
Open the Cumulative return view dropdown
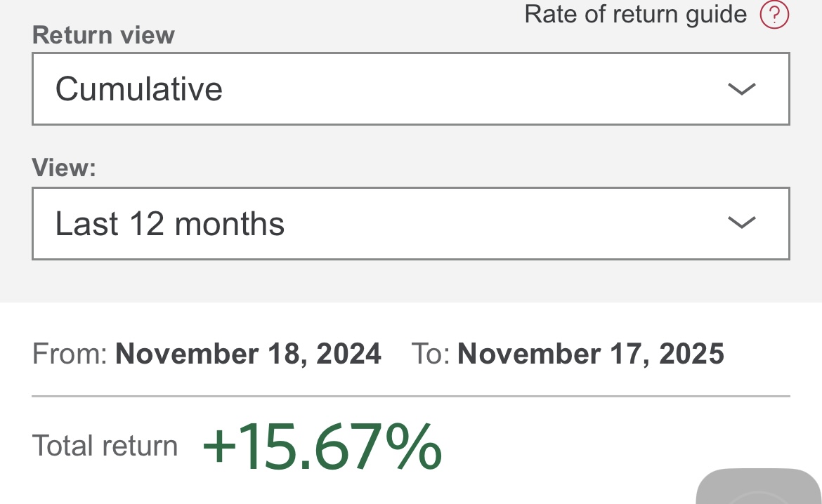click(x=410, y=89)
